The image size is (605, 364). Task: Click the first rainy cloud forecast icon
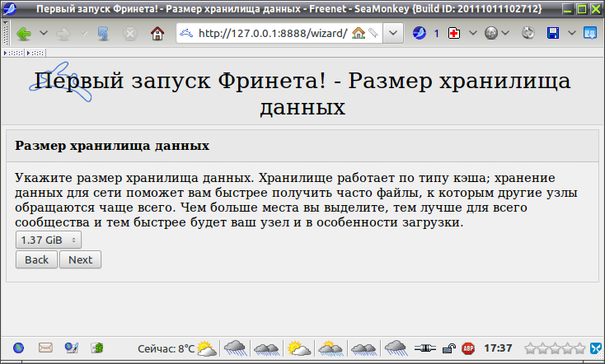[x=235, y=348]
